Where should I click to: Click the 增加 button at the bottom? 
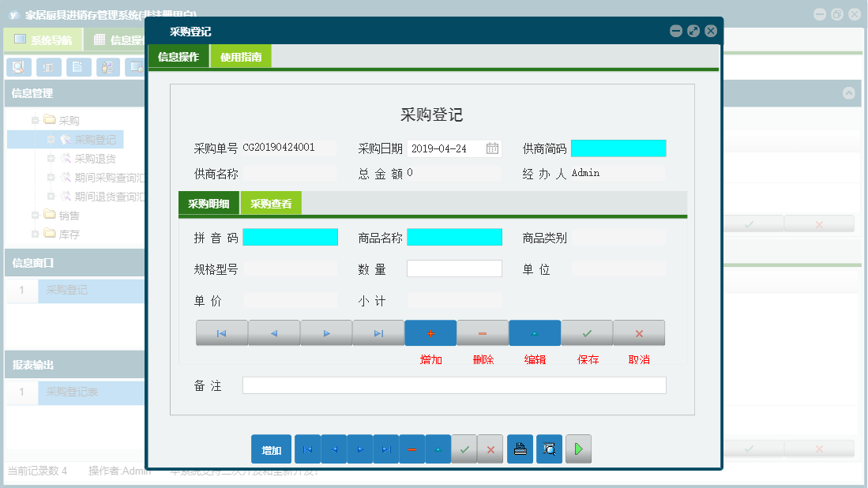tap(271, 449)
